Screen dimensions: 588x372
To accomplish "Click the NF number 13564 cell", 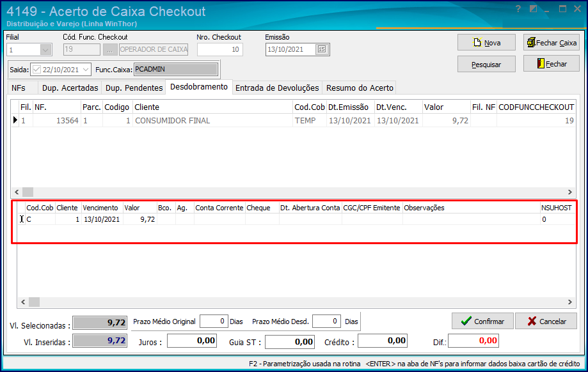I will pos(57,121).
